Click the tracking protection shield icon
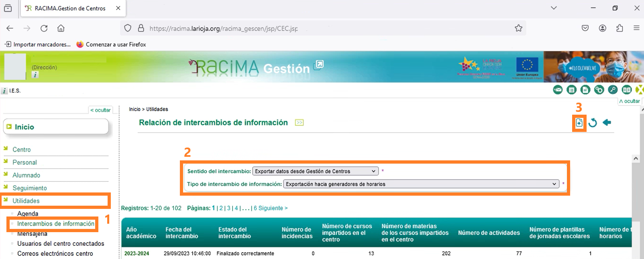The image size is (644, 259). tap(128, 28)
